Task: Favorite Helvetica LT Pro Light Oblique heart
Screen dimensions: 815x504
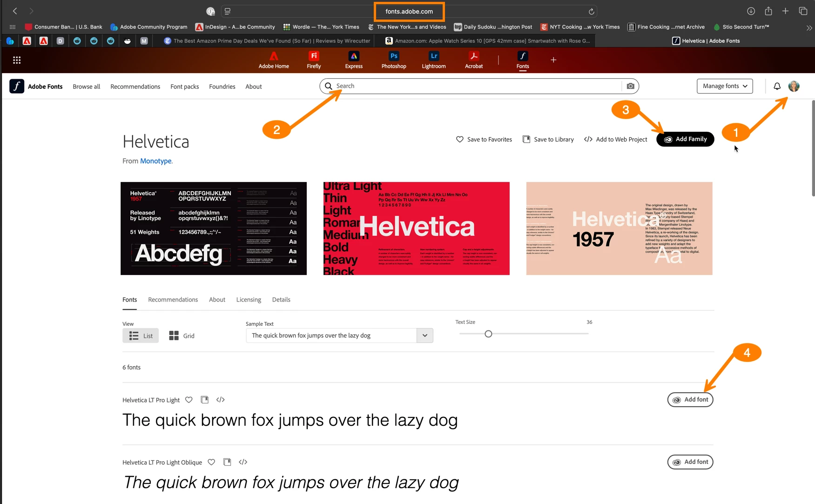Action: [x=211, y=462]
